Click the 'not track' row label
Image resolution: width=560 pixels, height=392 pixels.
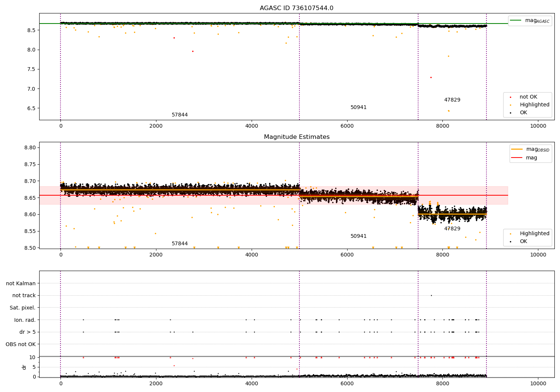pyautogui.click(x=24, y=296)
